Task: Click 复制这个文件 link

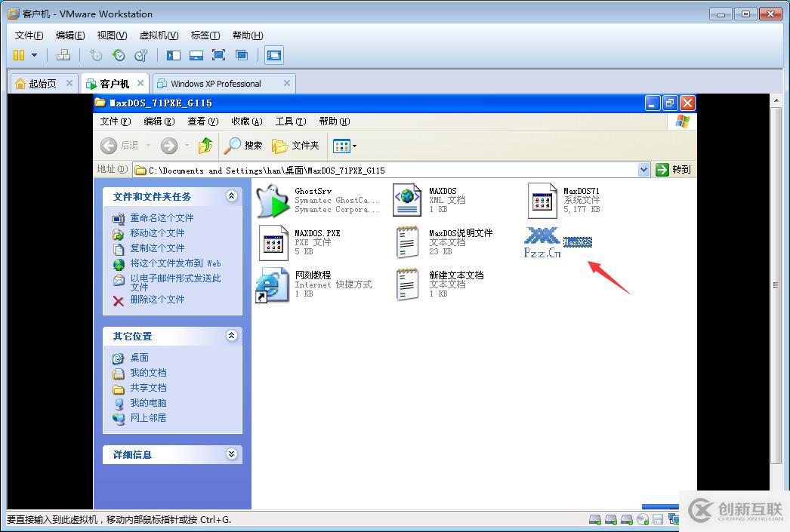Action: pyautogui.click(x=157, y=248)
